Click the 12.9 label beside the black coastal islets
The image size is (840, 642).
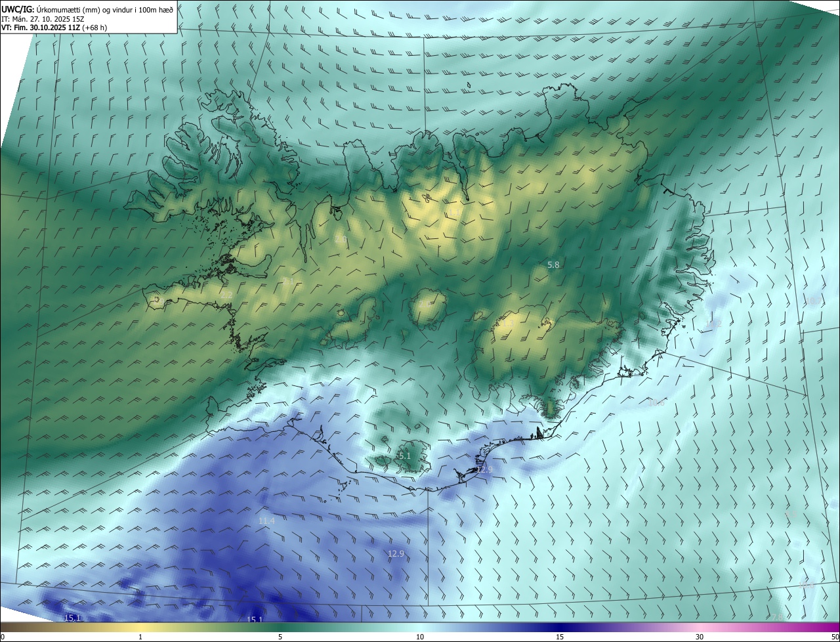click(x=484, y=469)
